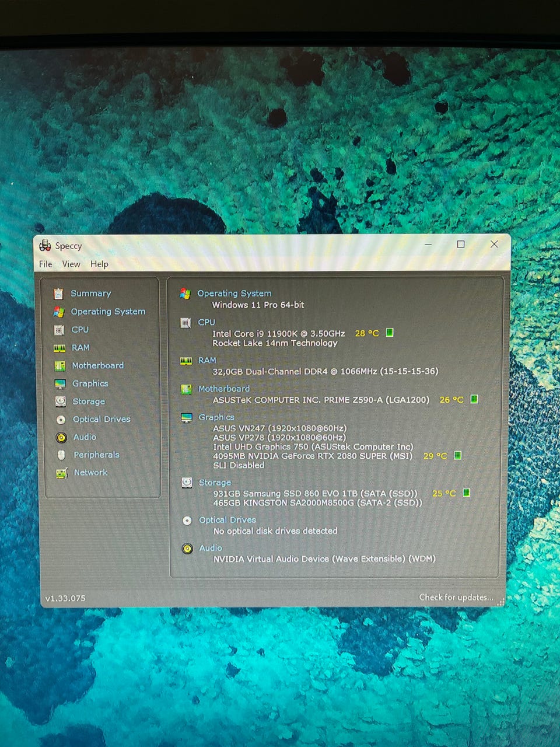
Task: Click board icon beside Motherboard heading in summary
Action: [x=187, y=389]
